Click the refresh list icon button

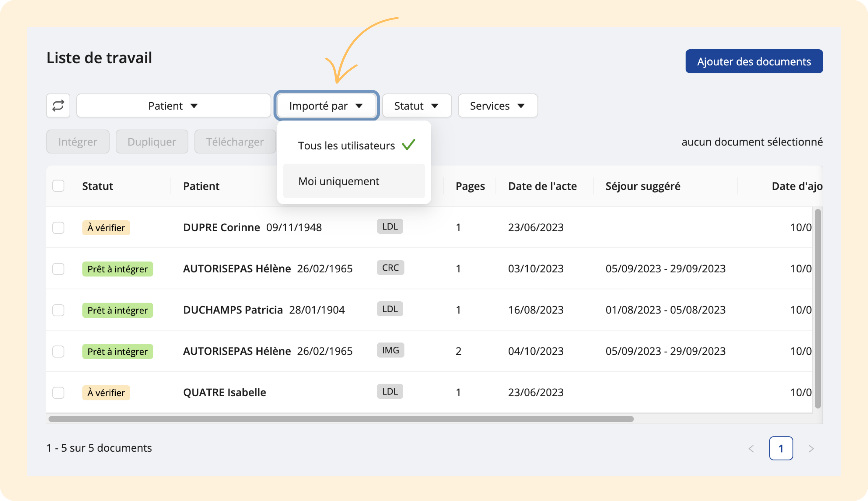pos(58,106)
